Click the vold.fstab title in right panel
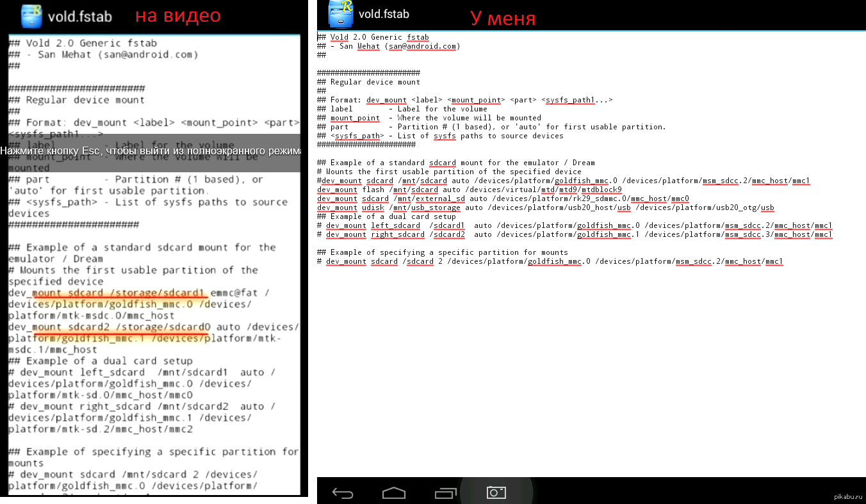This screenshot has height=504, width=866. 384,13
